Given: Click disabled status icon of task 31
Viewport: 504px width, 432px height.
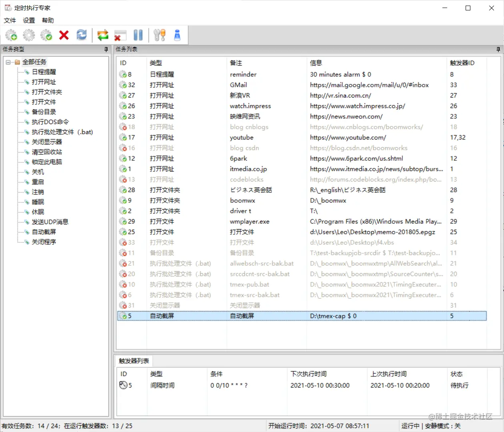Looking at the screenshot, I should coord(123,305).
